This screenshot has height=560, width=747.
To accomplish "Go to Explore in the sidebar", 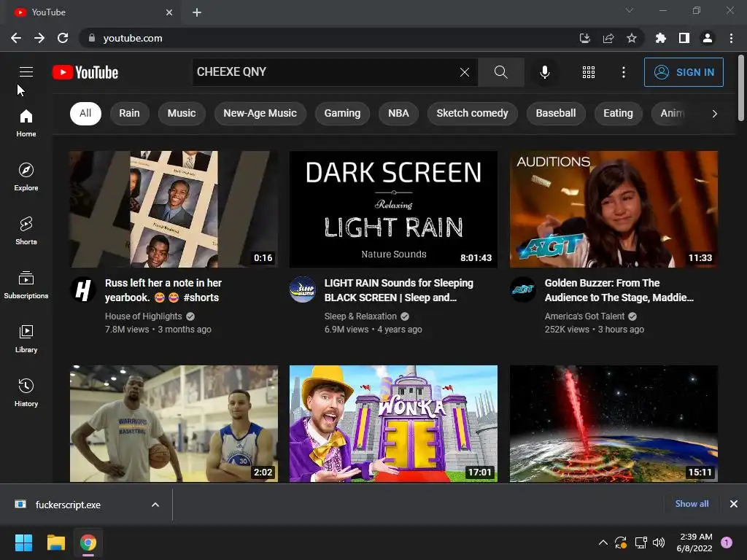I will (26, 177).
